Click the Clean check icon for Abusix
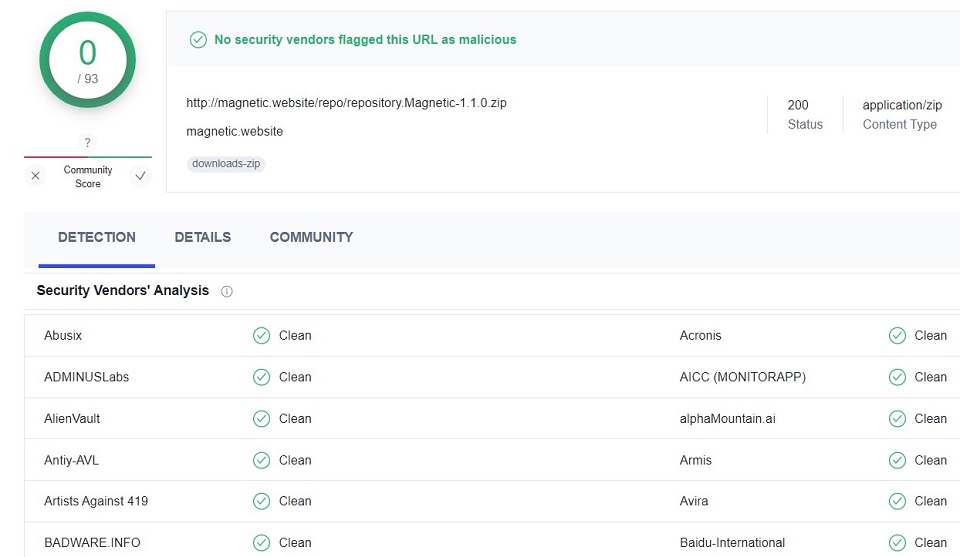 pos(261,335)
